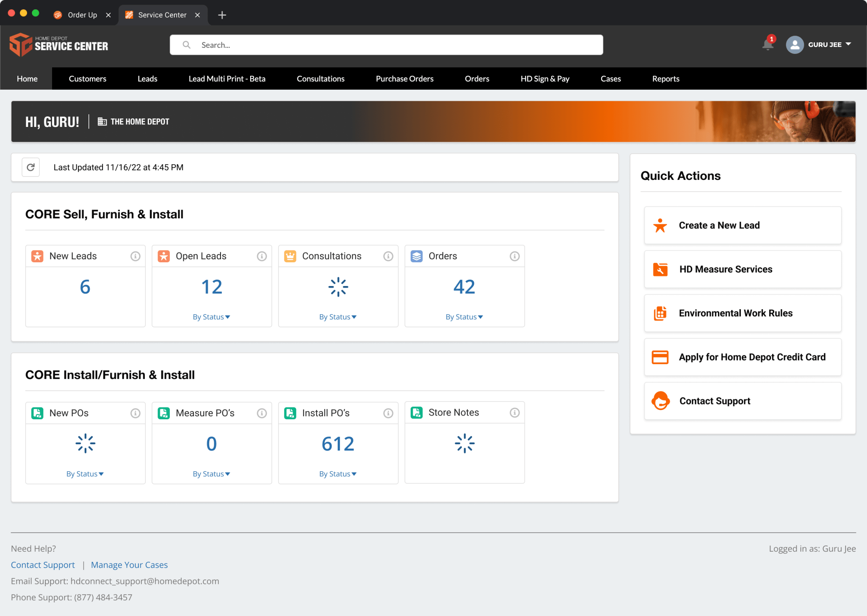Screen dimensions: 867x616
Task: Open the Guru Jee account dropdown arrow
Action: (848, 44)
